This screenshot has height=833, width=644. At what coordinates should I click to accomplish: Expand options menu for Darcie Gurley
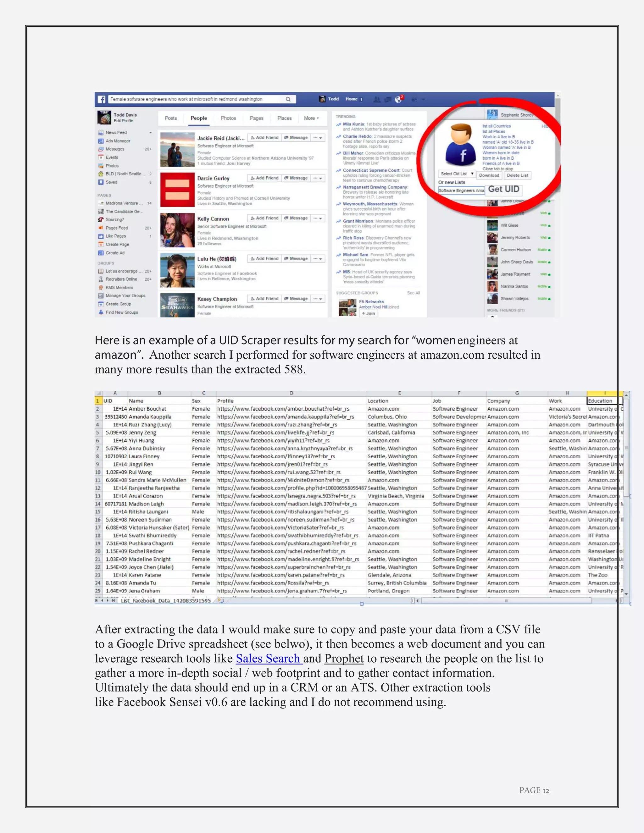(x=318, y=178)
